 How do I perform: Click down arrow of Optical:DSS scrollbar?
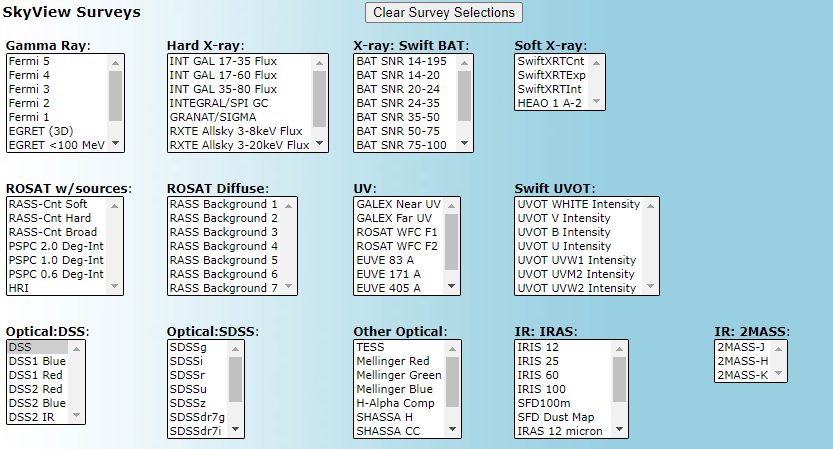point(76,416)
